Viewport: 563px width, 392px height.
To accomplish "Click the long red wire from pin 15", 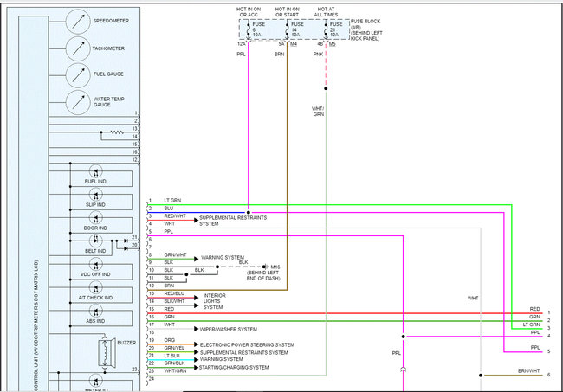I will 345,313.
